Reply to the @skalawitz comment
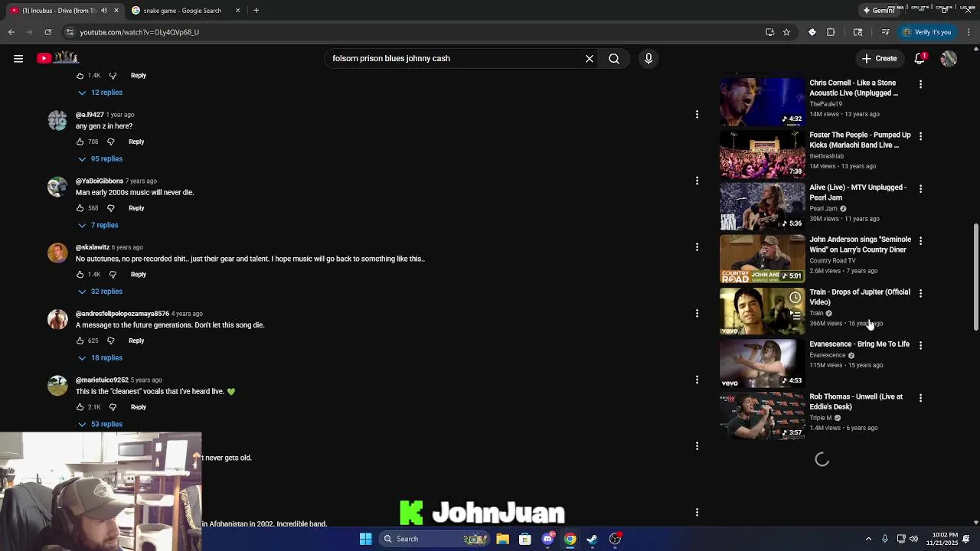The image size is (980, 551). coord(139,274)
